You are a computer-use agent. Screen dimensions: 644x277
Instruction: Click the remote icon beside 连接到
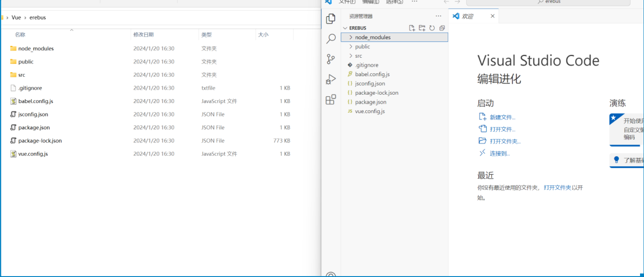click(x=482, y=153)
